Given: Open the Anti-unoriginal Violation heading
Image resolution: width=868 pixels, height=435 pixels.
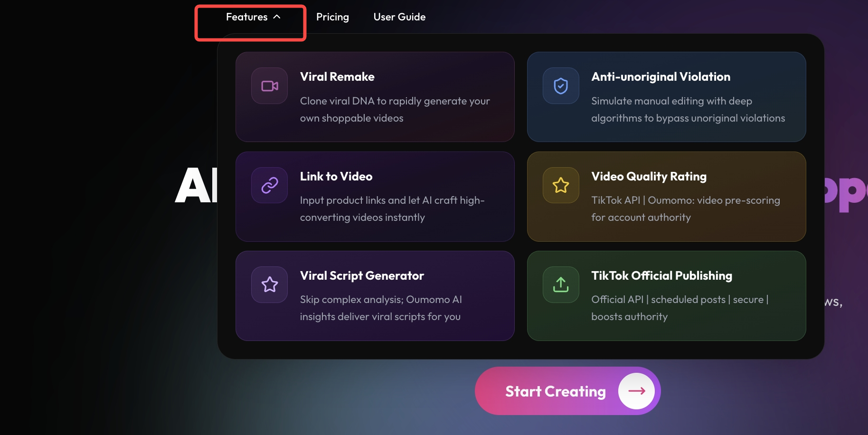Looking at the screenshot, I should pos(661,77).
